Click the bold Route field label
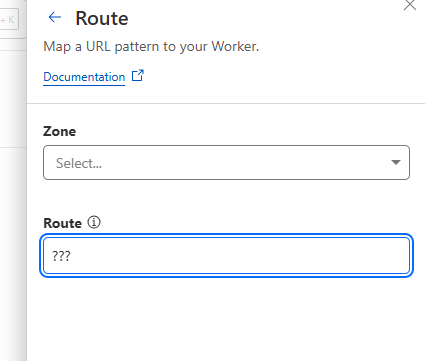 tap(62, 223)
